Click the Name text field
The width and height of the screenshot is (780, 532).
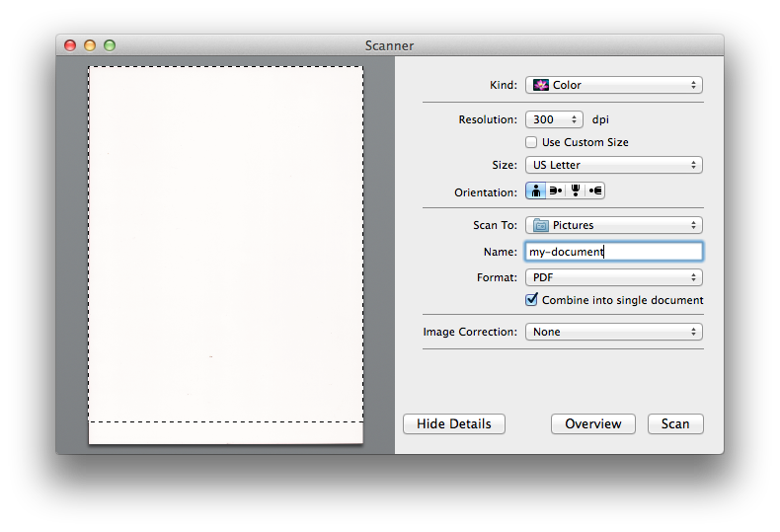[614, 252]
